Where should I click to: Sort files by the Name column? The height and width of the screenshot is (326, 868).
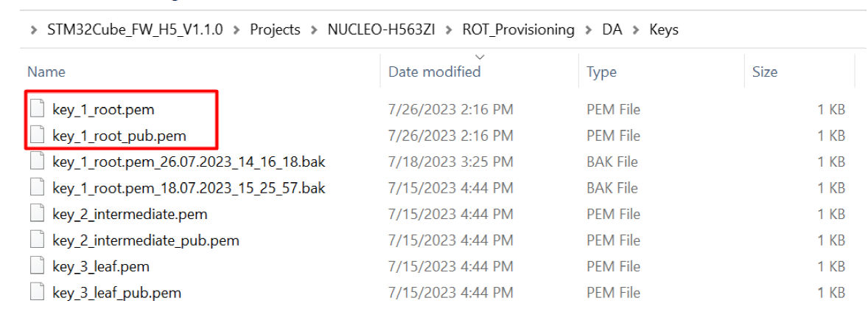pyautogui.click(x=46, y=72)
